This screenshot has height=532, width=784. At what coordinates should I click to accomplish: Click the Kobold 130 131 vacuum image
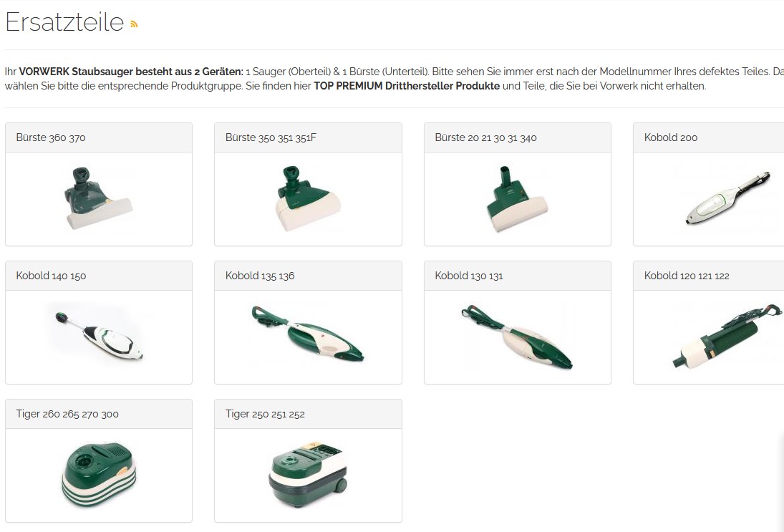point(517,337)
